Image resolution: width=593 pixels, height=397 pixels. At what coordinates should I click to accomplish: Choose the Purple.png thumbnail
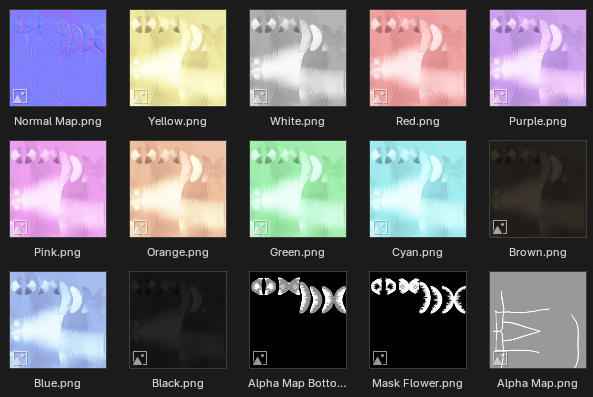(538, 58)
